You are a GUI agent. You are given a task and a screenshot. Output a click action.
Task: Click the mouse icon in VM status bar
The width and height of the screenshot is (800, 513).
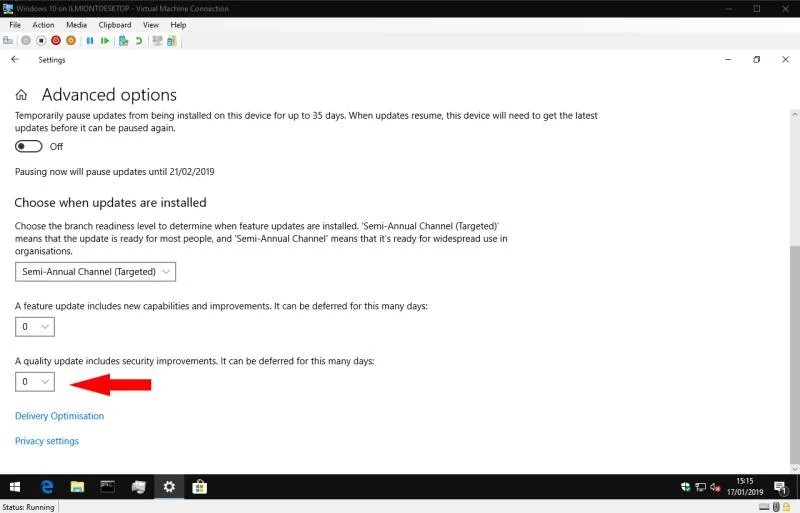point(776,507)
